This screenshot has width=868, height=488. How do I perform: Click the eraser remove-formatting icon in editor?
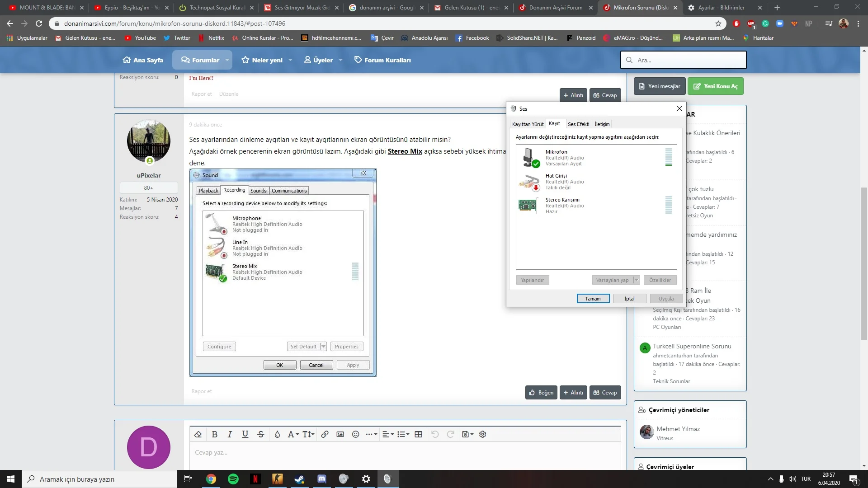[x=198, y=434]
